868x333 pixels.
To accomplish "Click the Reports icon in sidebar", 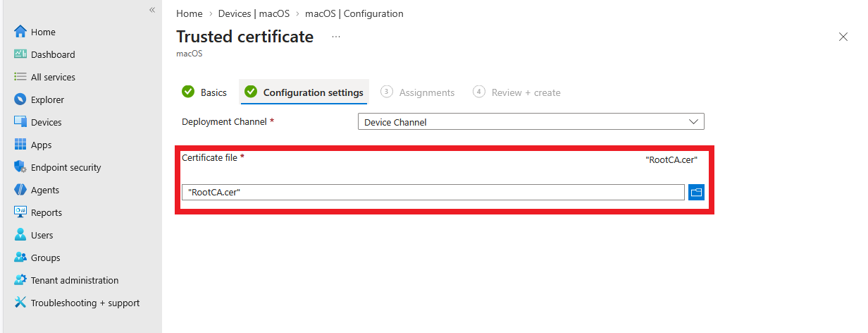I will pos(20,212).
